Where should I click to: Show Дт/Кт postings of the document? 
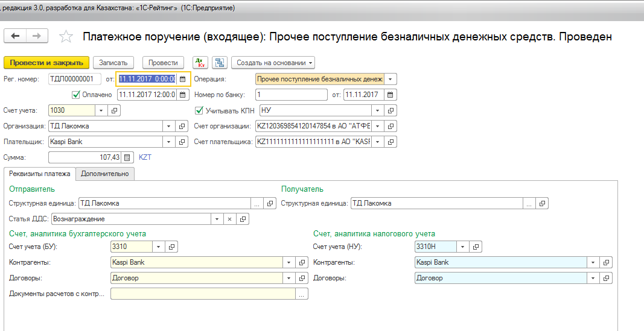pyautogui.click(x=201, y=63)
